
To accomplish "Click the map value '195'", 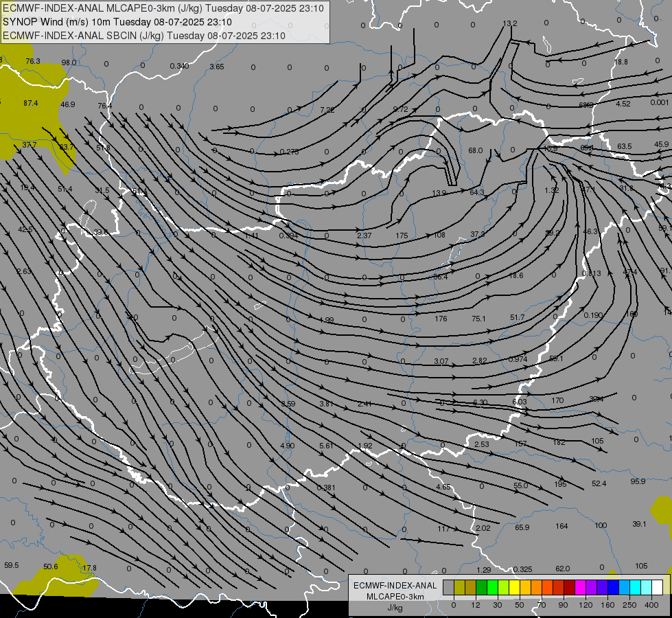I will pos(560,484).
